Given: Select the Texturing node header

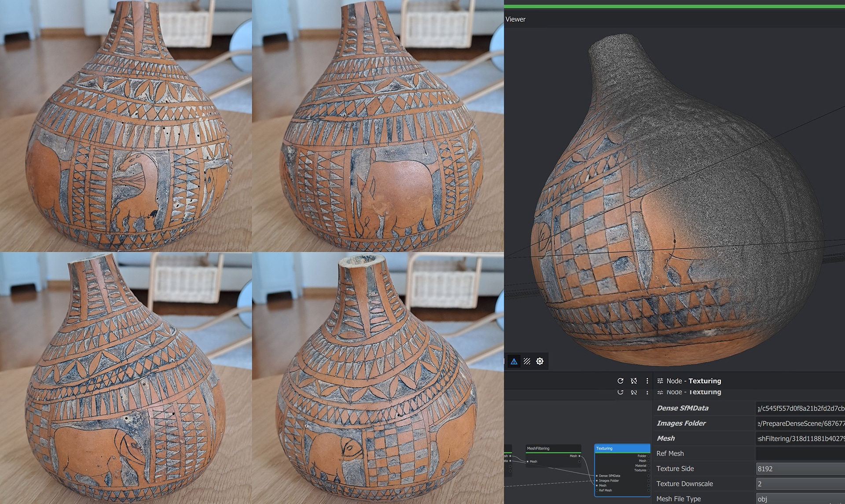Looking at the screenshot, I should tap(622, 448).
